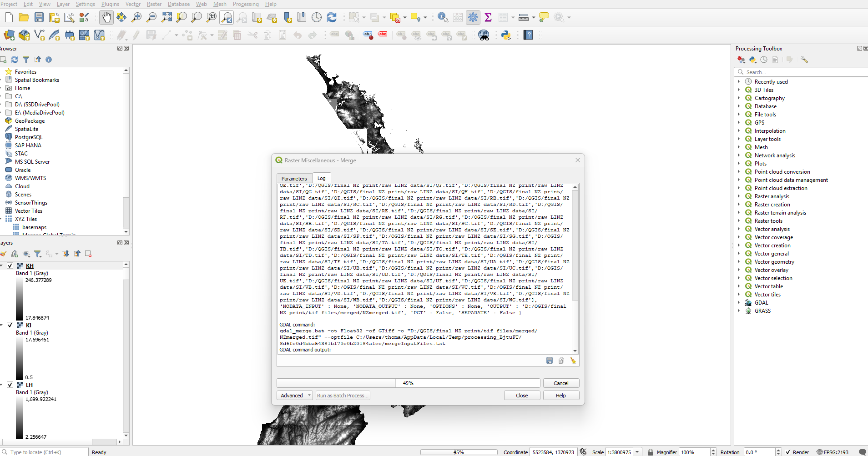This screenshot has height=456, width=868.
Task: Switch to the Parameters tab
Action: [294, 178]
